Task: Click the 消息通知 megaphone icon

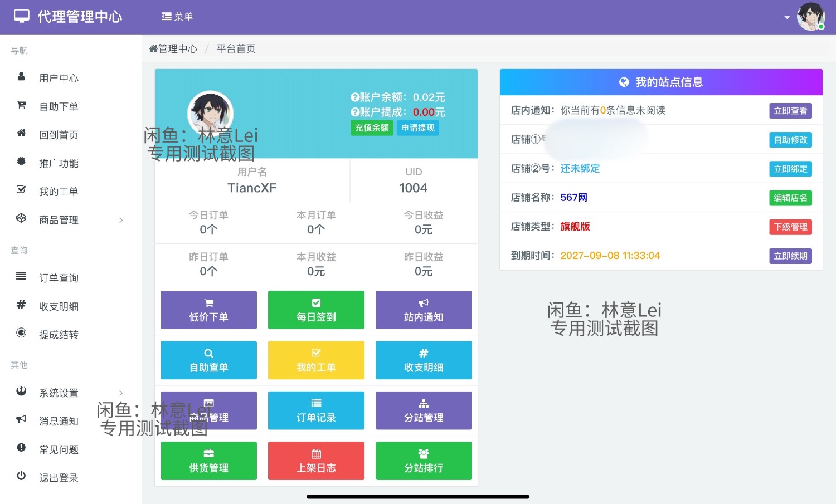Action: [x=21, y=420]
